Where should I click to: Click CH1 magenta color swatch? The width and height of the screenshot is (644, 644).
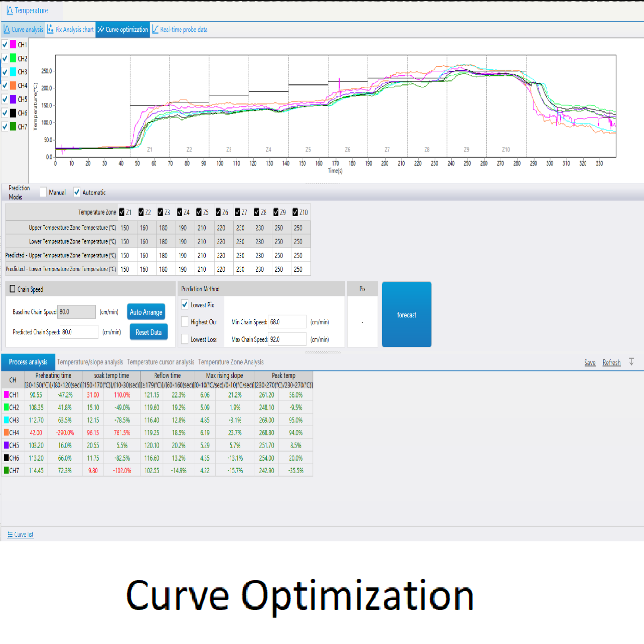[x=13, y=44]
